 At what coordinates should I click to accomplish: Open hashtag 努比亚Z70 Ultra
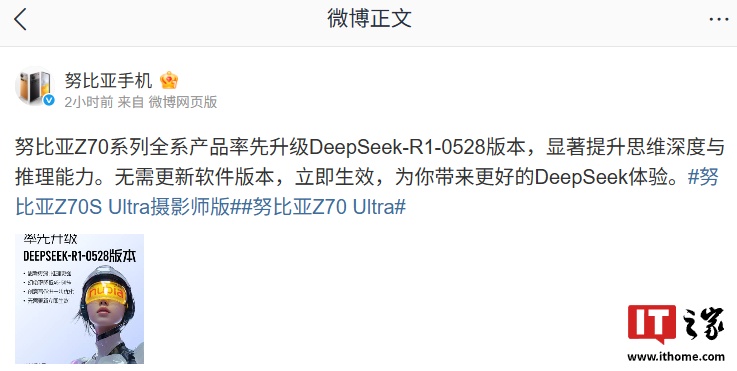tap(324, 206)
